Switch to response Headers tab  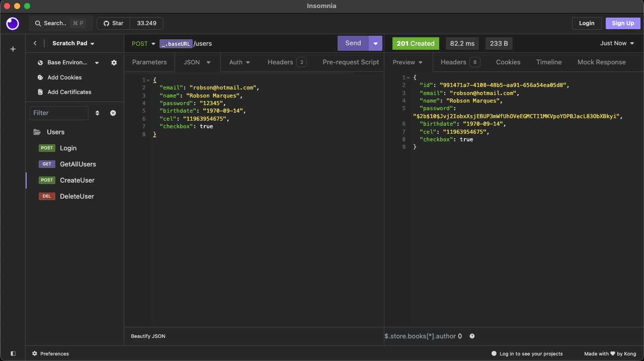click(x=460, y=62)
